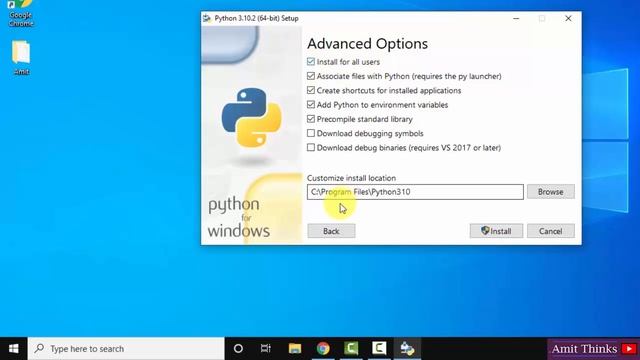Click the Python Setup title bar icon

click(207, 18)
